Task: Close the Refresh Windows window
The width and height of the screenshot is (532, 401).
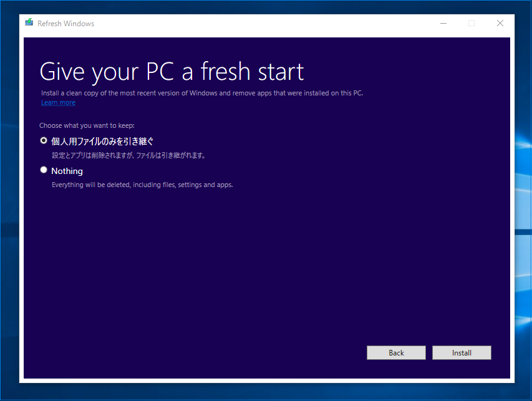Action: pyautogui.click(x=500, y=24)
